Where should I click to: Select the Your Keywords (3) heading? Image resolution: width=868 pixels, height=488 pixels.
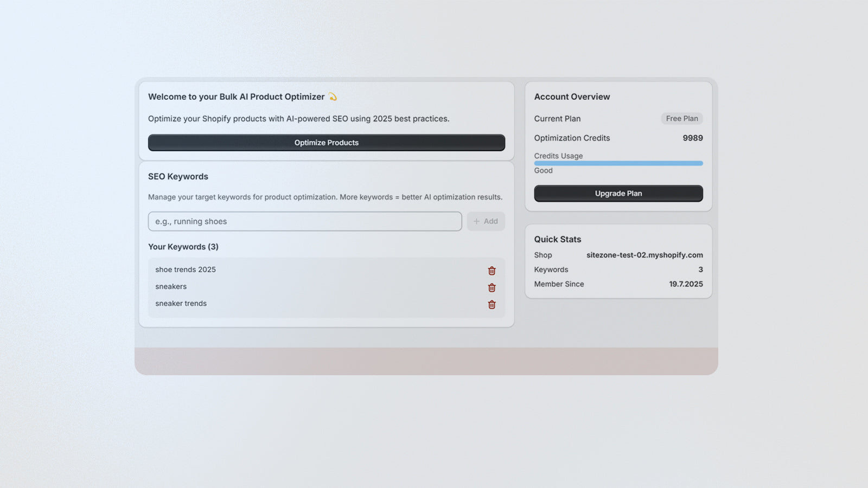coord(183,247)
